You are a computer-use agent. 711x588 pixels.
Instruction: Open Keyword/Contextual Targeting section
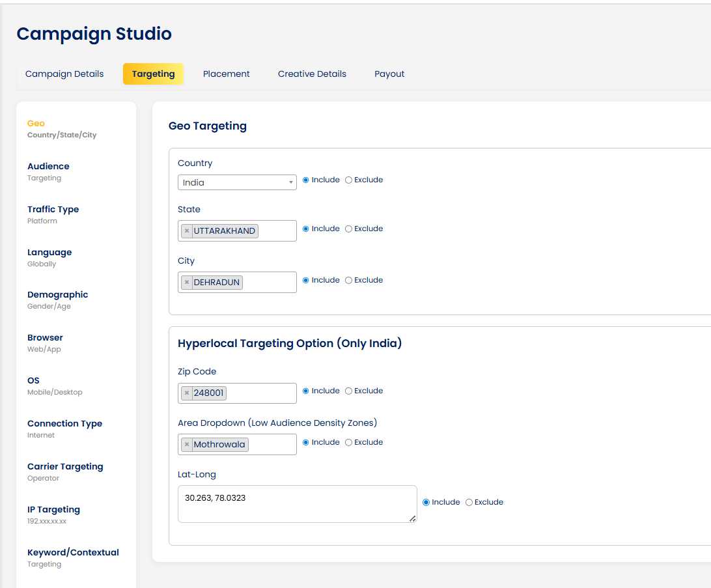(x=73, y=558)
